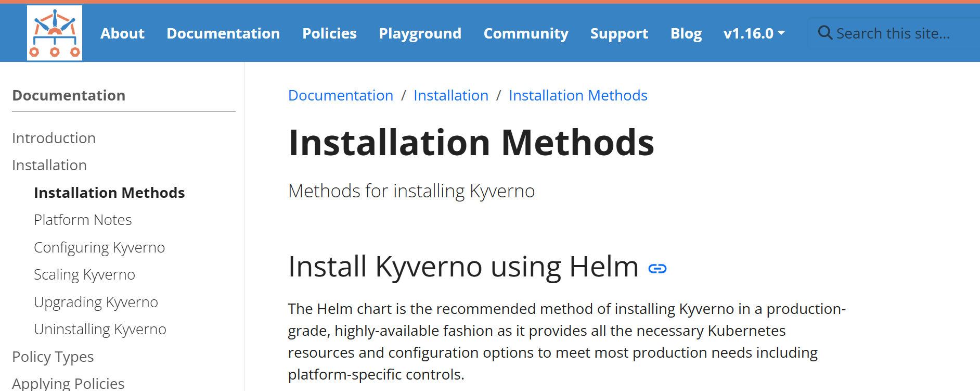The width and height of the screenshot is (980, 391).
Task: Open the Playground navbar item
Action: click(x=420, y=33)
